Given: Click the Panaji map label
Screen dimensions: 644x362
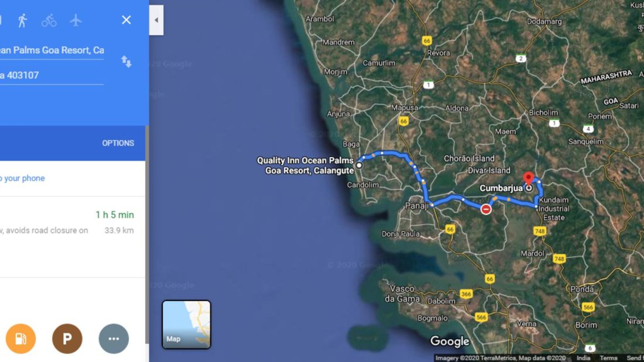Looking at the screenshot, I should pyautogui.click(x=417, y=206).
